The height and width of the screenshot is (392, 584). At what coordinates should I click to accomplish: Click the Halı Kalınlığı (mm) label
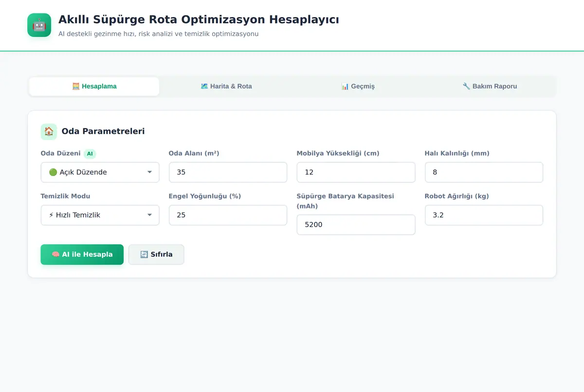click(x=457, y=153)
